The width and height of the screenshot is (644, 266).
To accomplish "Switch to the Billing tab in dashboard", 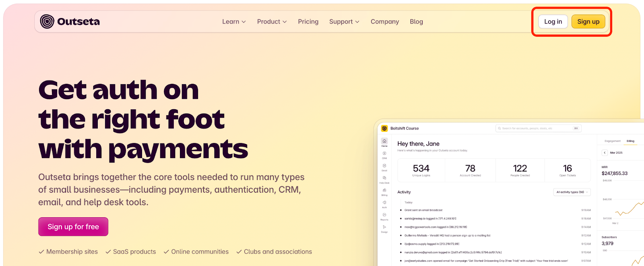I will (630, 141).
